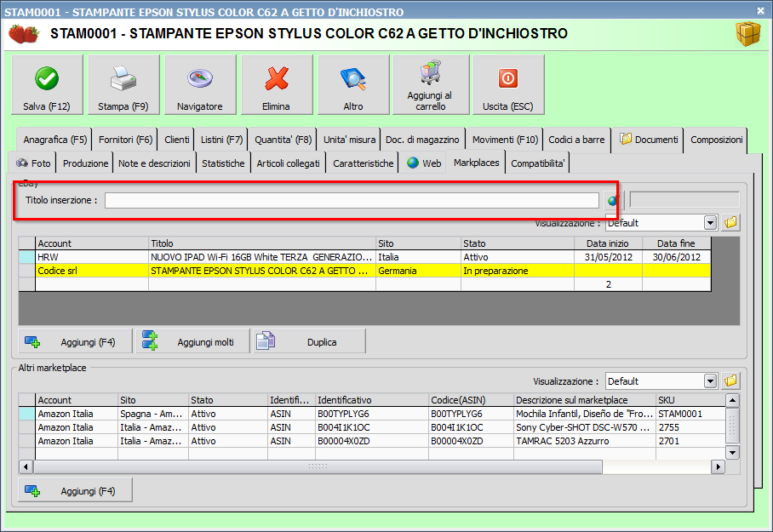Click the Data inizio column header
The image size is (773, 532).
point(609,243)
